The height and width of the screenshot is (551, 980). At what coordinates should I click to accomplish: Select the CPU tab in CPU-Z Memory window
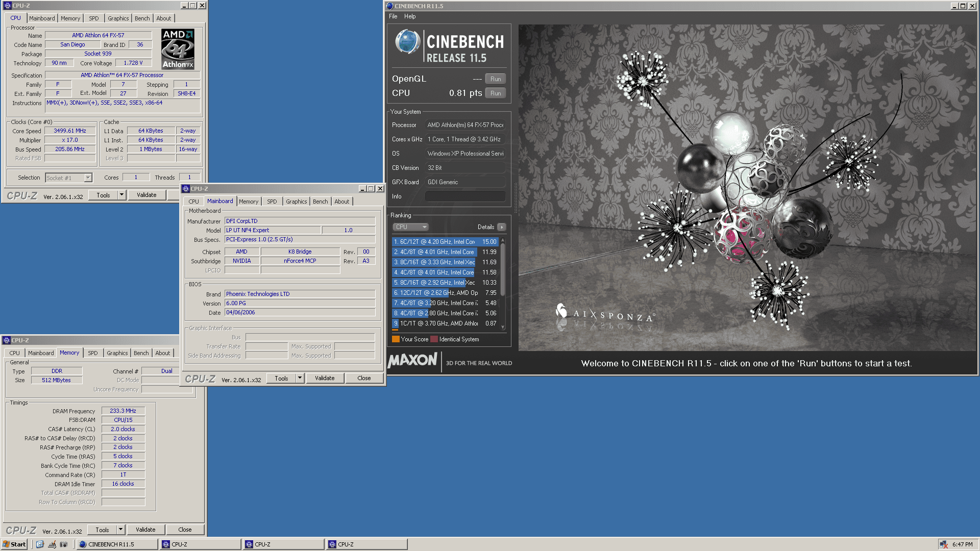[15, 353]
